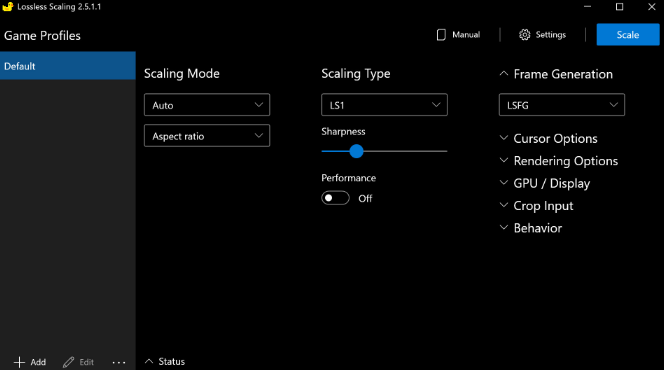Expand the Behavior section

[531, 228]
